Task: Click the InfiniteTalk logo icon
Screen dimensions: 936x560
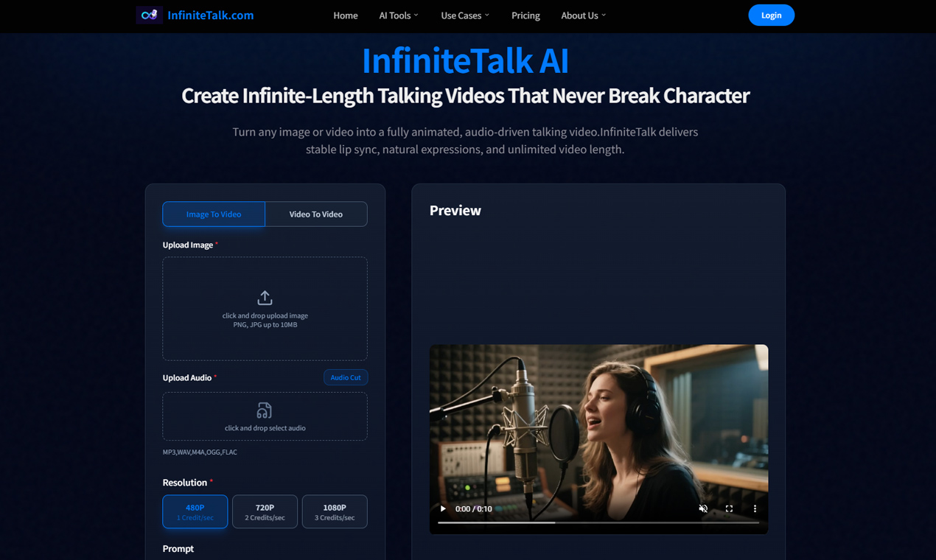Action: (150, 15)
